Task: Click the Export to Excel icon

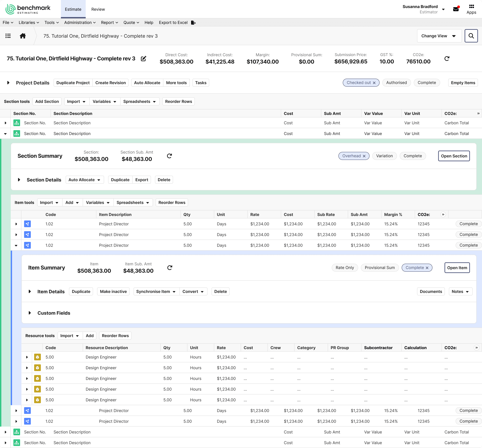Action: pyautogui.click(x=193, y=23)
